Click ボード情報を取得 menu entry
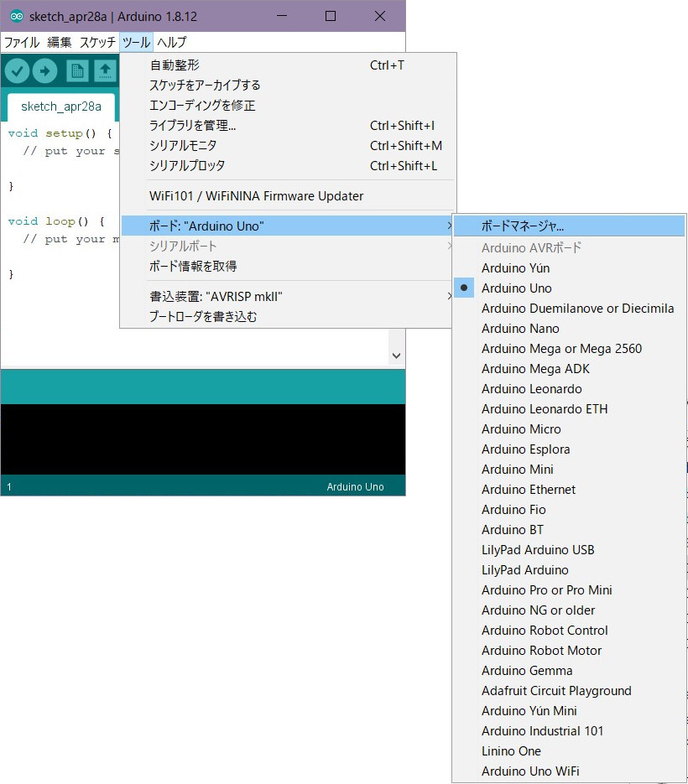 [287, 266]
